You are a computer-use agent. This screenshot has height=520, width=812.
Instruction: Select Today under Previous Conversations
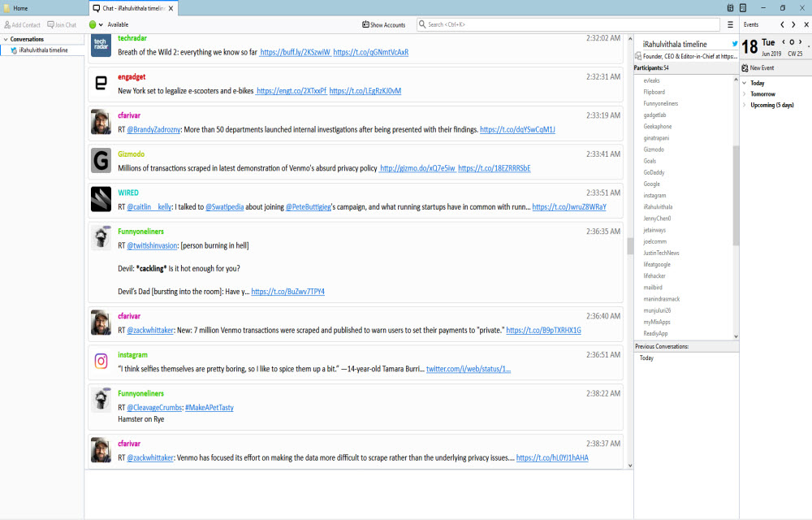tap(646, 358)
